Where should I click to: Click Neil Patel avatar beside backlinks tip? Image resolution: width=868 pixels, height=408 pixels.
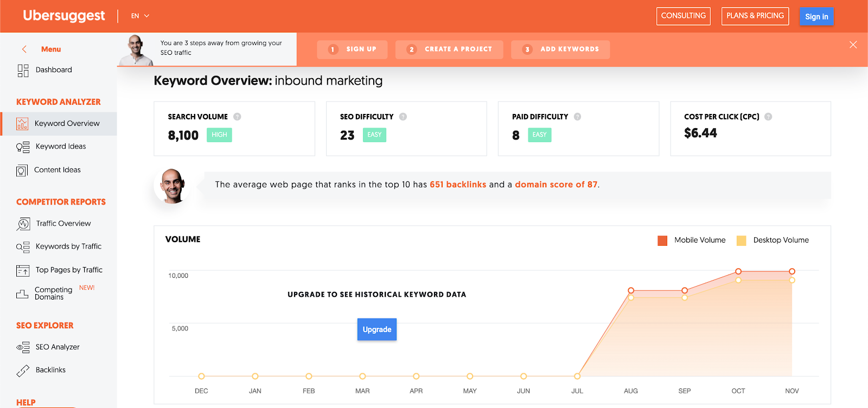pyautogui.click(x=173, y=185)
